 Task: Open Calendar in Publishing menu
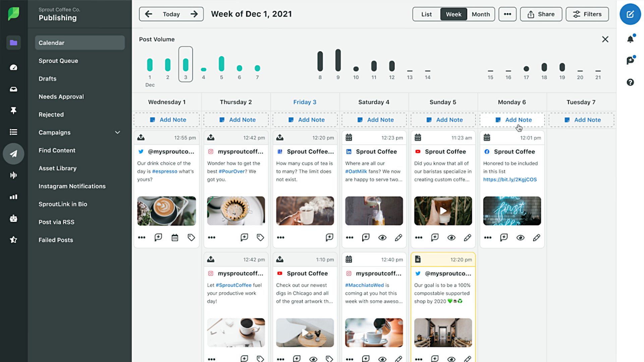80,43
